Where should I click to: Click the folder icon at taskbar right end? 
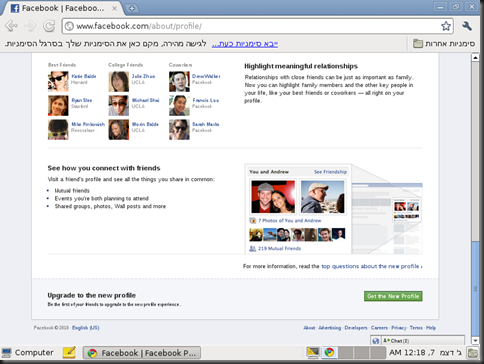tap(472, 353)
